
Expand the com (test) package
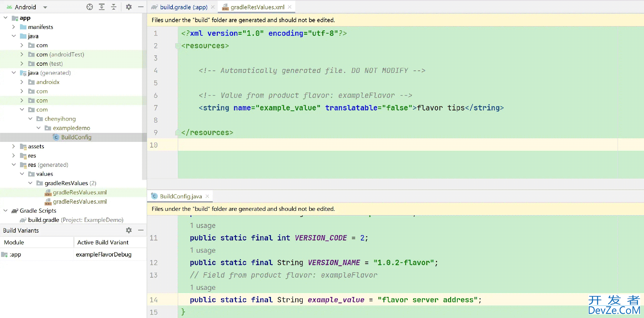pos(22,64)
